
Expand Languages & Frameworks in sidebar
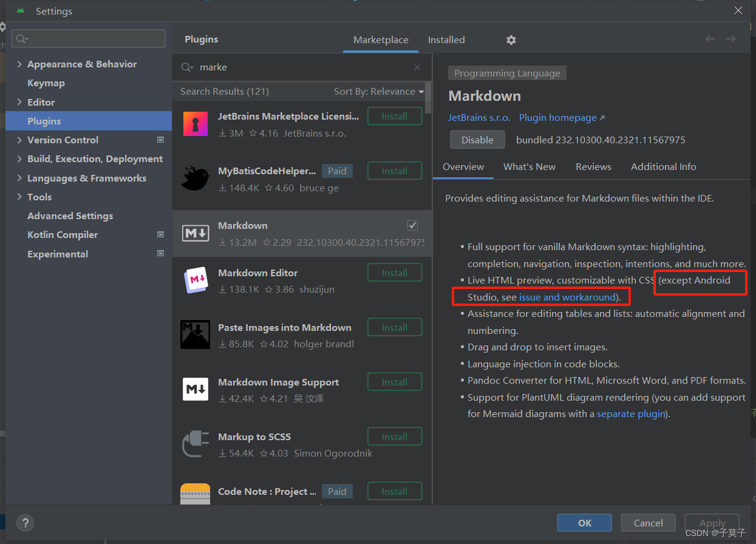[19, 178]
